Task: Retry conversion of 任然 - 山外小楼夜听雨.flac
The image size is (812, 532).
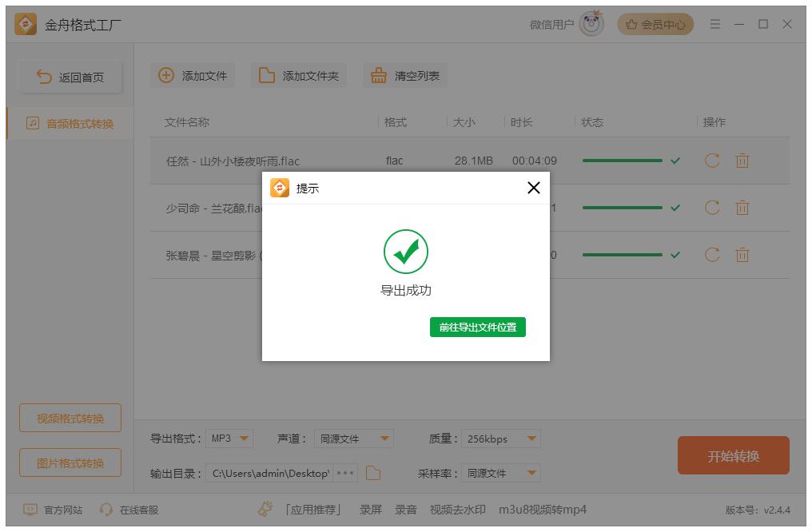Action: [x=712, y=160]
